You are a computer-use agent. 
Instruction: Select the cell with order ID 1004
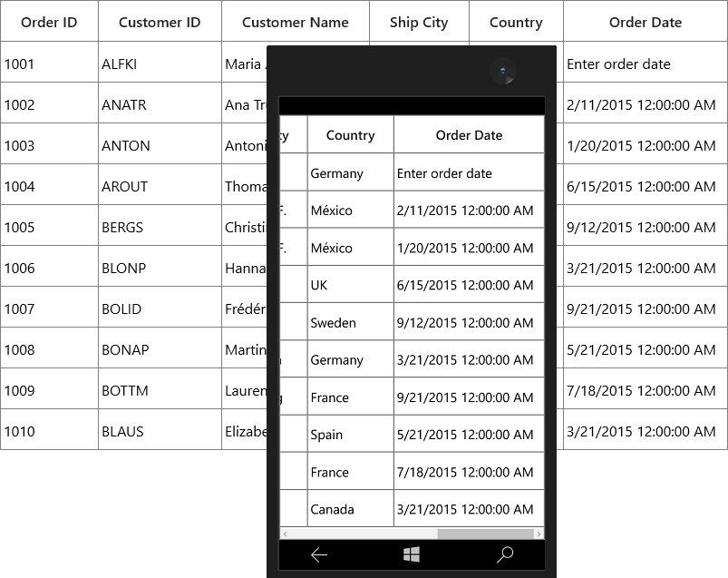pyautogui.click(x=49, y=184)
